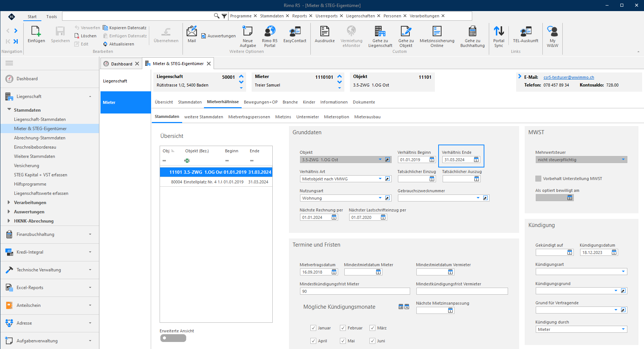Select the Einstellplatz Nr. 4 row
The image size is (644, 349).
216,182
